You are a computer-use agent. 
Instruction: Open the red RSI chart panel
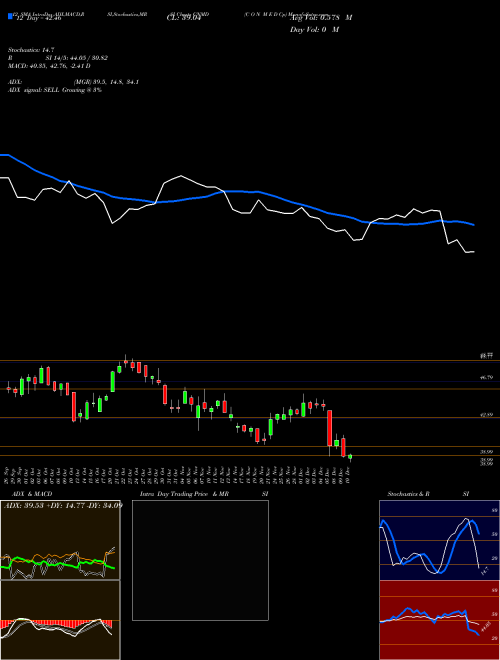coord(439,620)
